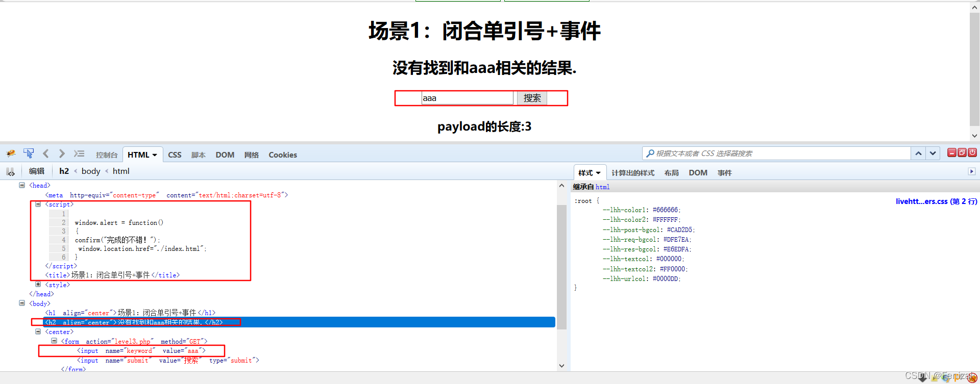Image resolution: width=980 pixels, height=384 pixels.
Task: Open the livehtt...ers.css stylesheet link
Action: 936,201
